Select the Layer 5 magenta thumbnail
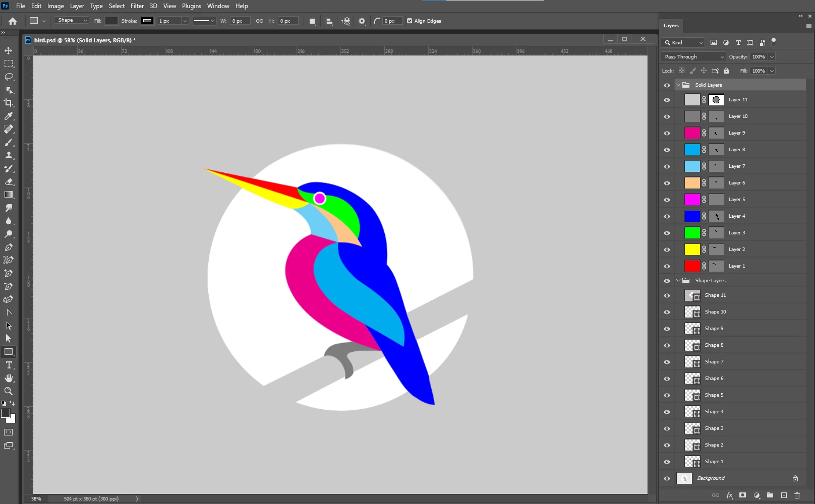815x504 pixels. click(x=692, y=200)
